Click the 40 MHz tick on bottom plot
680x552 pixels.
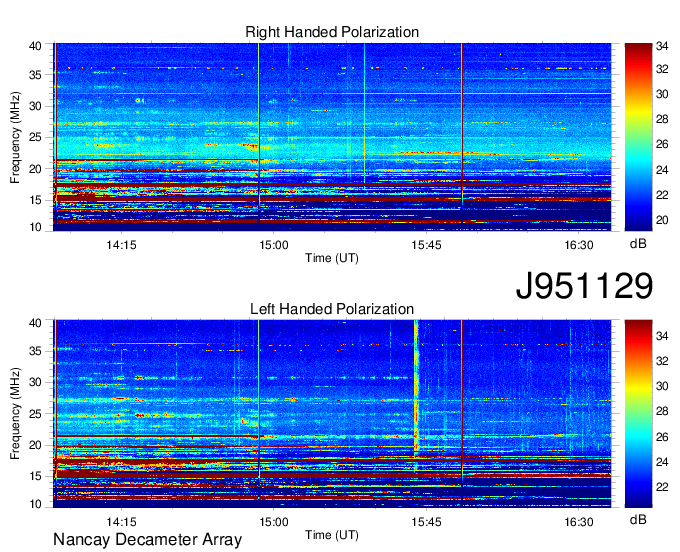click(35, 323)
